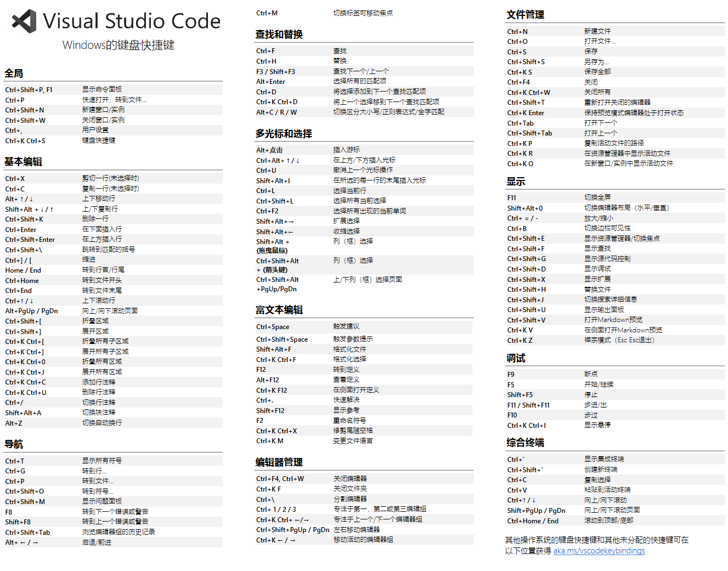Viewport: 728px width, 571px height.
Task: Click the 'Alt+Enter' shortcut text
Action: (270, 82)
